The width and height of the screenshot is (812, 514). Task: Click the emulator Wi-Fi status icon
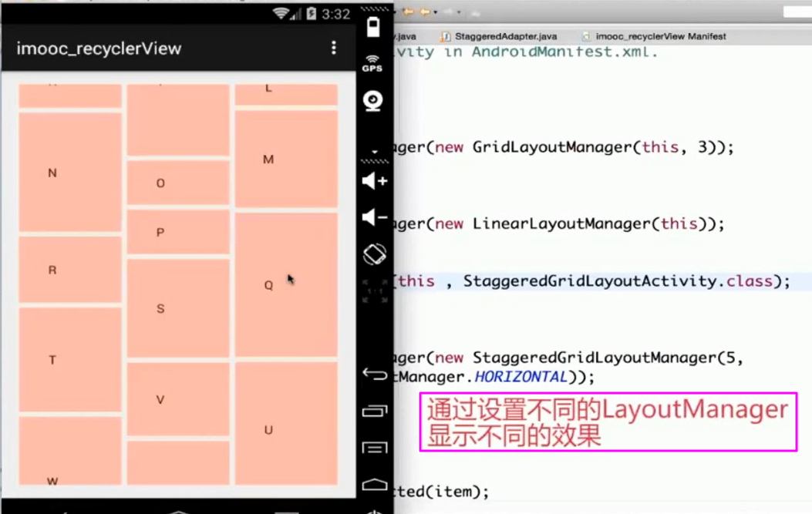(281, 13)
